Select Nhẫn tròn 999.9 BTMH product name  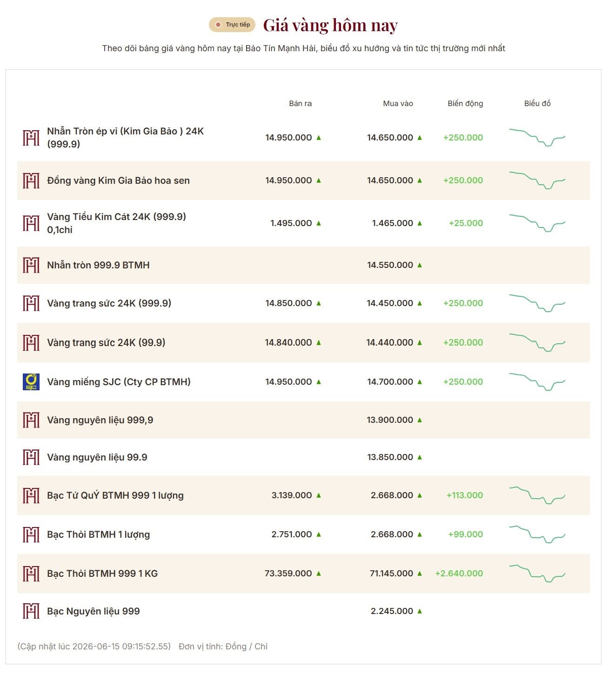pyautogui.click(x=98, y=265)
